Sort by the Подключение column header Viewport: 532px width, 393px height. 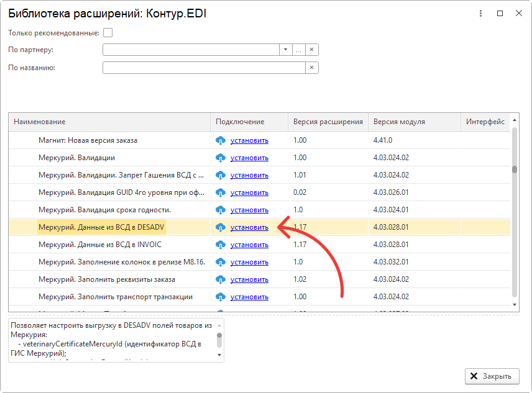(x=249, y=122)
